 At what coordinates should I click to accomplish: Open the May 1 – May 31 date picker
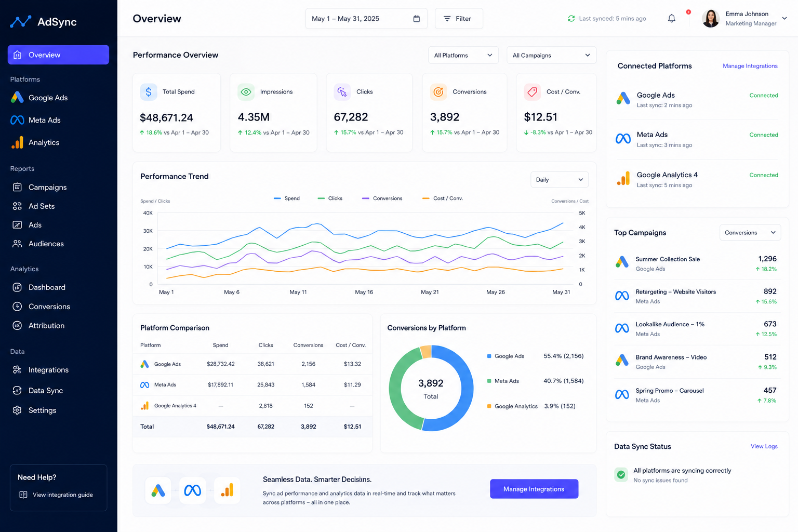(366, 19)
